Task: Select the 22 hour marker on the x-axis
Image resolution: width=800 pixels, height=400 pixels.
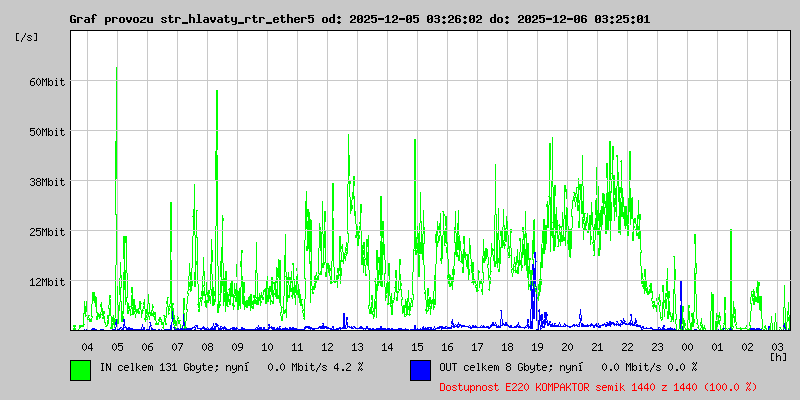Action: tap(627, 346)
